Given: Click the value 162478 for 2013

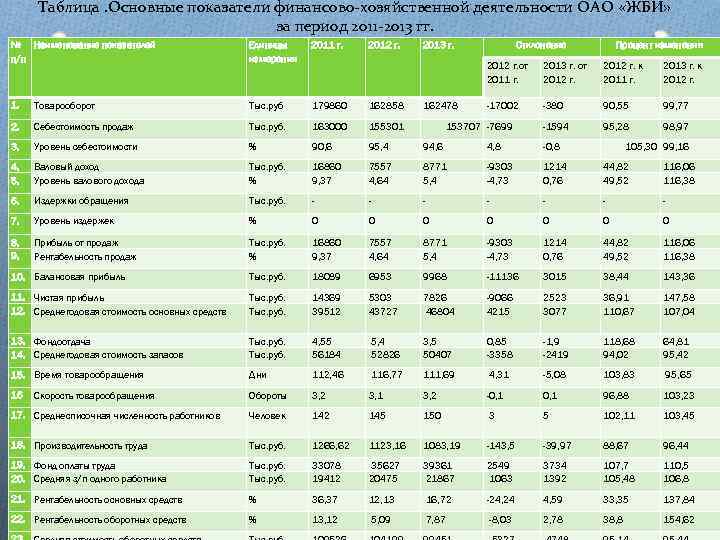Looking at the screenshot, I should tap(440, 106).
